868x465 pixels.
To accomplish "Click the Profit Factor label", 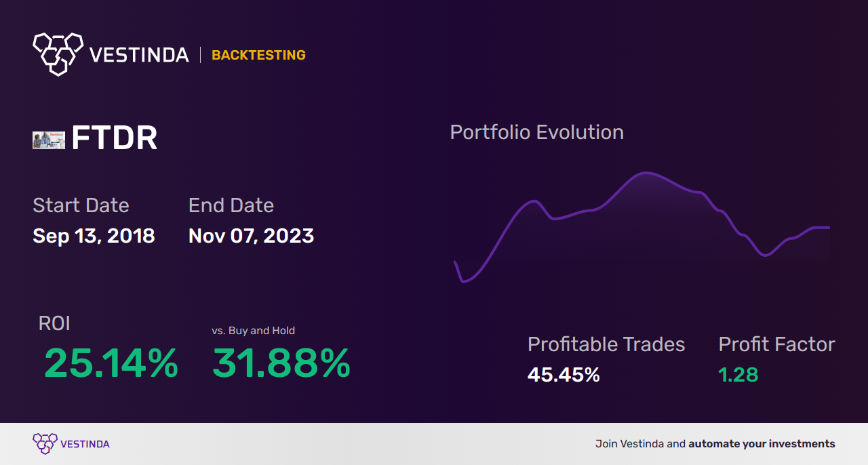I will (776, 344).
